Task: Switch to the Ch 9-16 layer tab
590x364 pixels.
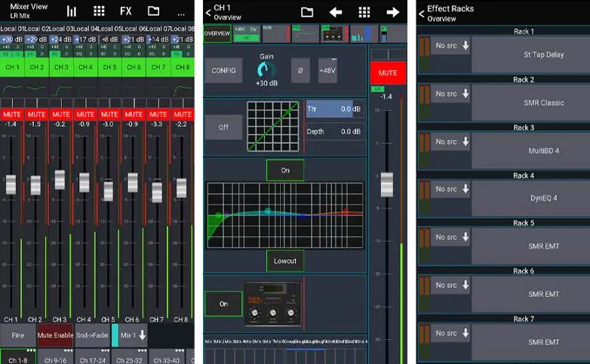Action: click(x=55, y=356)
